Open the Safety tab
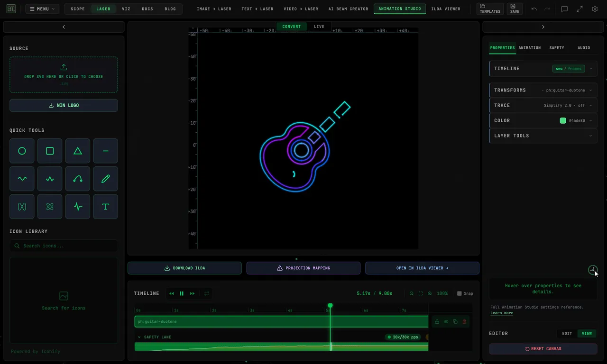607x364 pixels. click(x=557, y=48)
